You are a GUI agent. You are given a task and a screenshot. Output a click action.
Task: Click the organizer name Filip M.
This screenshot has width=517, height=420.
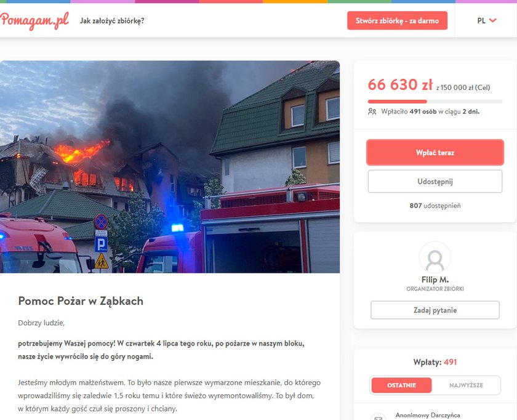tap(435, 280)
